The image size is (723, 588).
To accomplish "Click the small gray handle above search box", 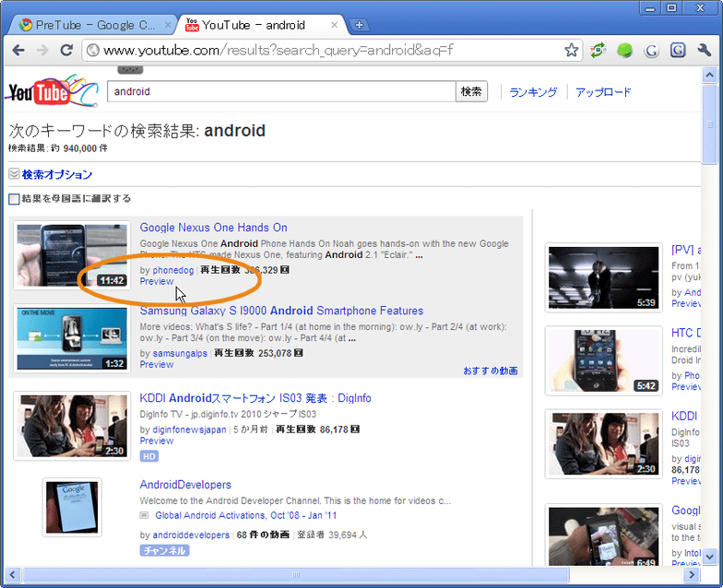I will (131, 70).
